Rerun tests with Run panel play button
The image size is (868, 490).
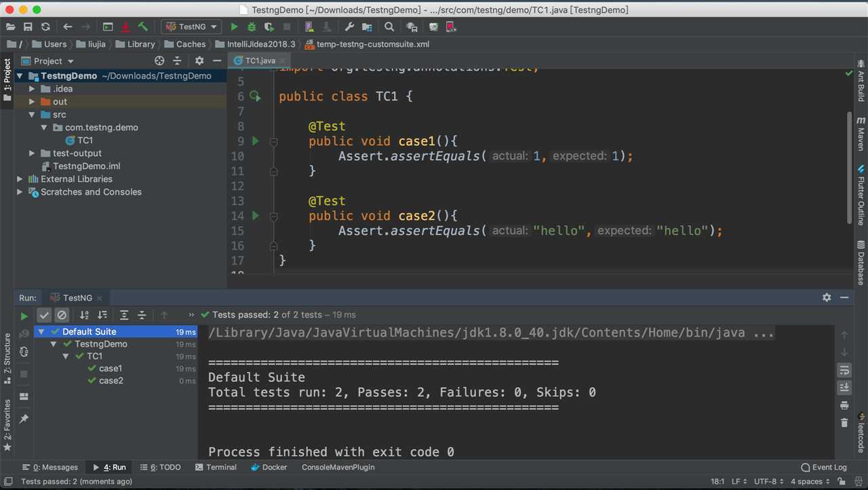point(24,316)
